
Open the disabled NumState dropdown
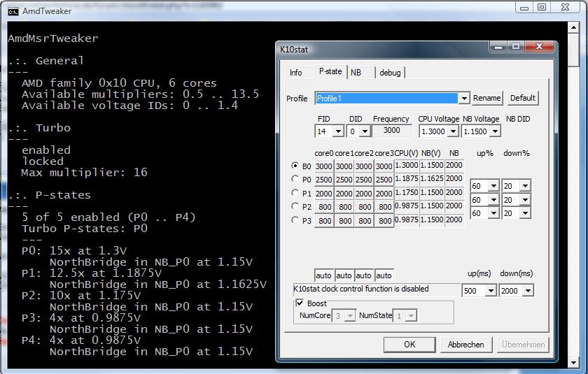point(411,315)
